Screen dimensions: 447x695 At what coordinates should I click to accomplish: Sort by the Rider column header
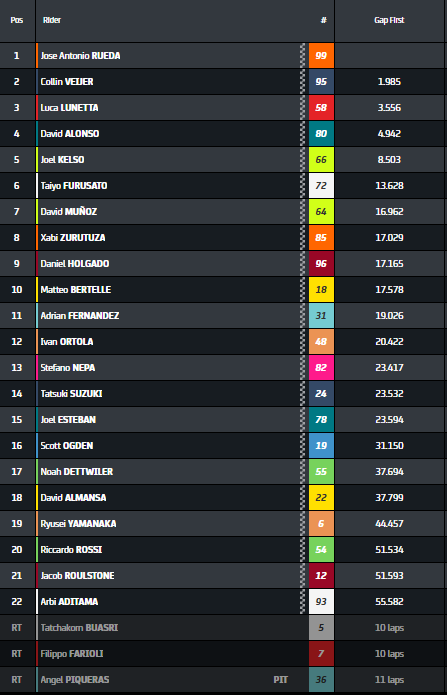tap(52, 20)
